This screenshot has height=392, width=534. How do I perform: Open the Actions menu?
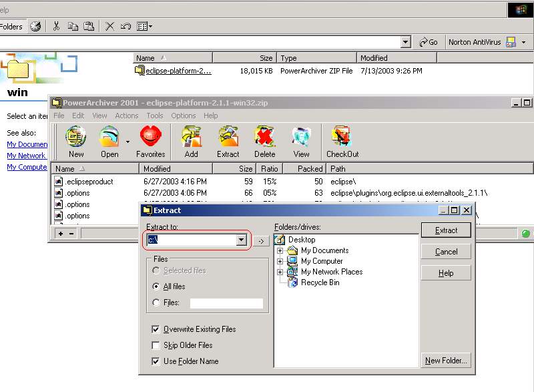[x=126, y=116]
